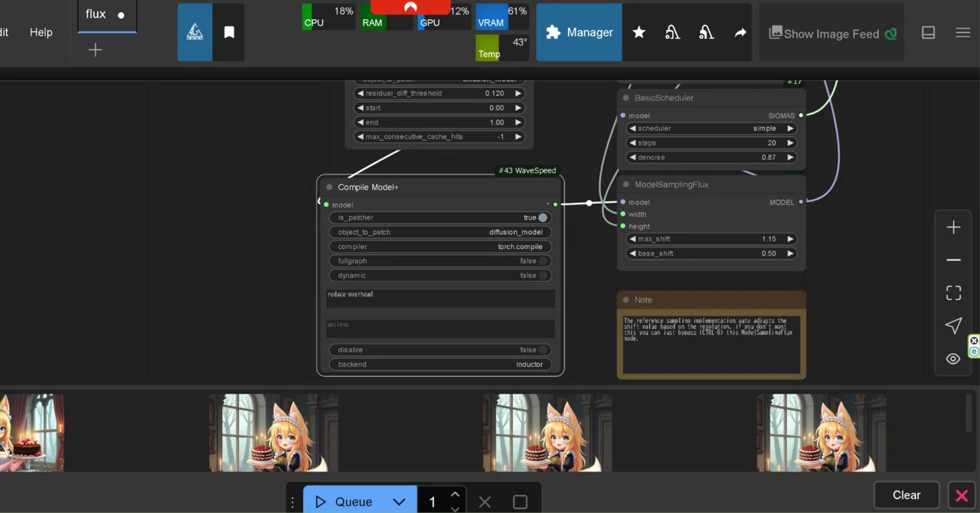
Task: Collapse the BasicScheduler node
Action: (626, 98)
